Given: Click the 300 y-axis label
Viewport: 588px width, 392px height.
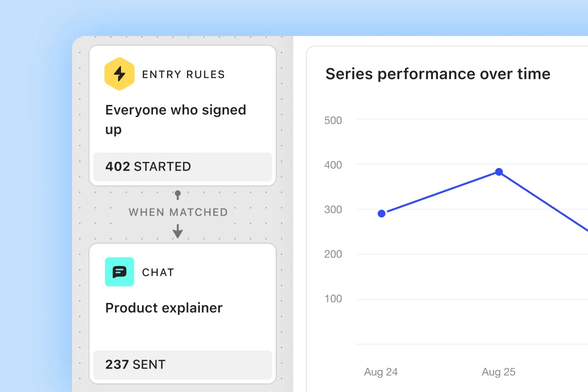Looking at the screenshot, I should click(x=333, y=209).
